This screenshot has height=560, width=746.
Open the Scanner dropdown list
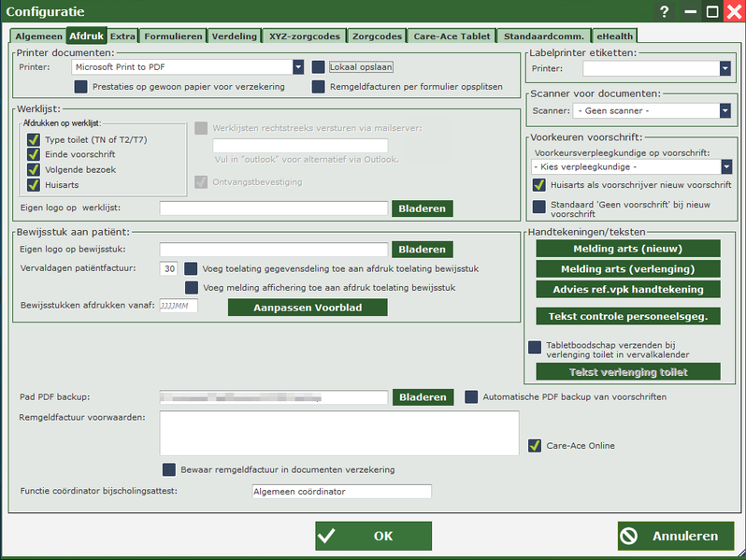click(x=724, y=110)
